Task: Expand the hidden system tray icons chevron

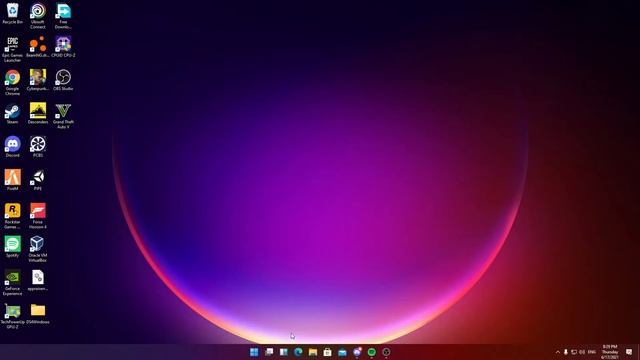Action: (x=558, y=352)
